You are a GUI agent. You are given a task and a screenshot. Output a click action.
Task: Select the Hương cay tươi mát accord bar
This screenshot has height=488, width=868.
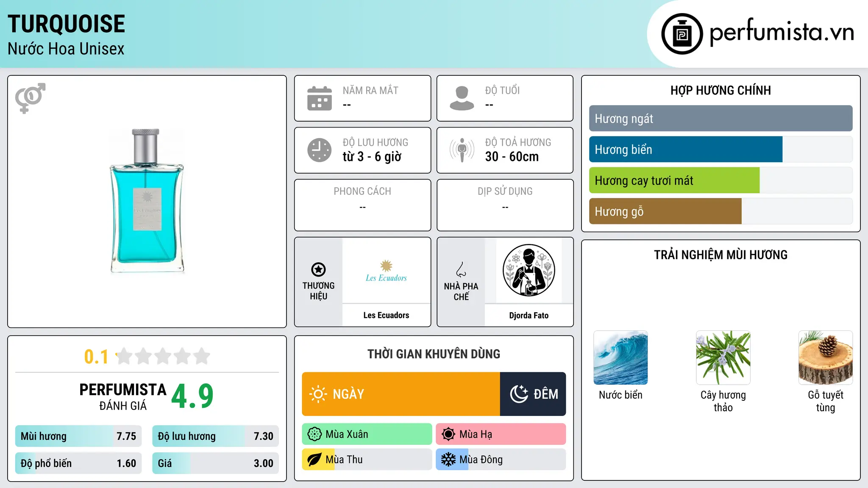pyautogui.click(x=721, y=180)
